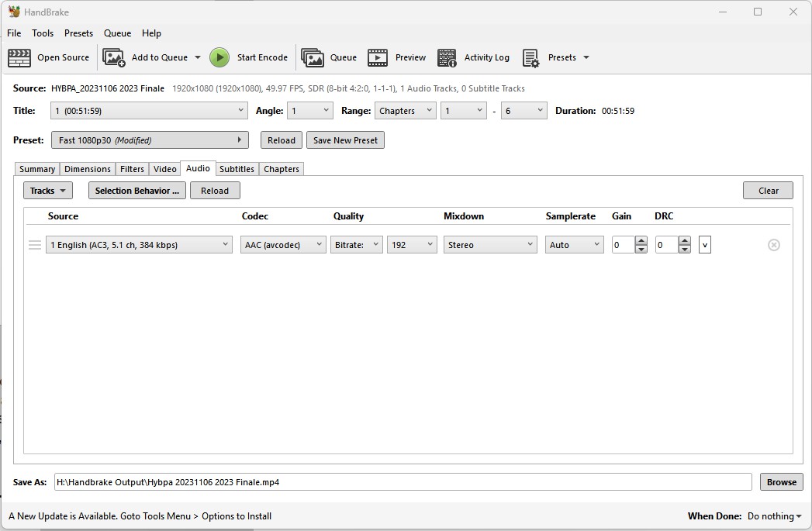Click source name HYBPA_20231106 2023 Finale

coord(108,88)
